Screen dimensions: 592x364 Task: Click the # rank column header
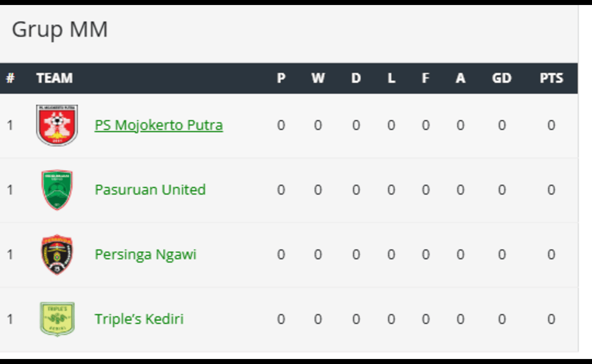pyautogui.click(x=10, y=78)
